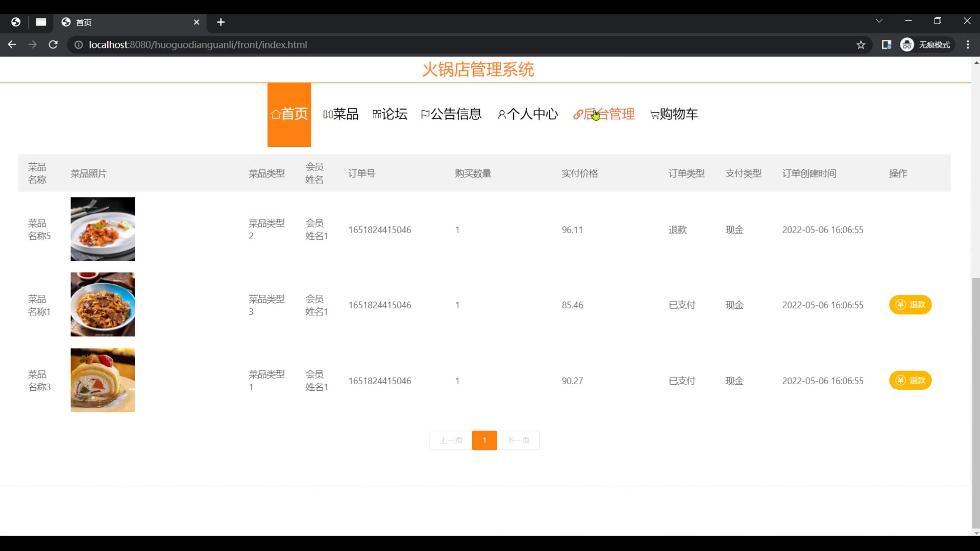Open the 论坛 forum page
Viewport: 980px width, 551px height.
click(390, 114)
